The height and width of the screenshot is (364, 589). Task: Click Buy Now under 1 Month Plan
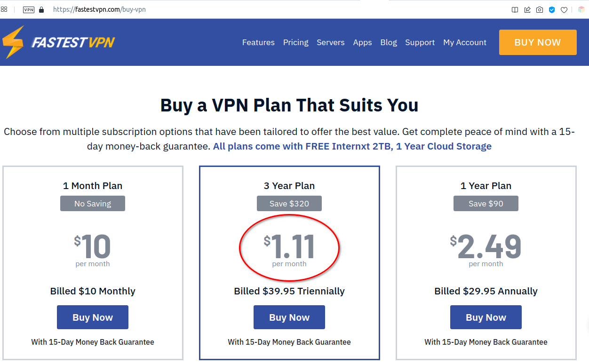tap(92, 317)
